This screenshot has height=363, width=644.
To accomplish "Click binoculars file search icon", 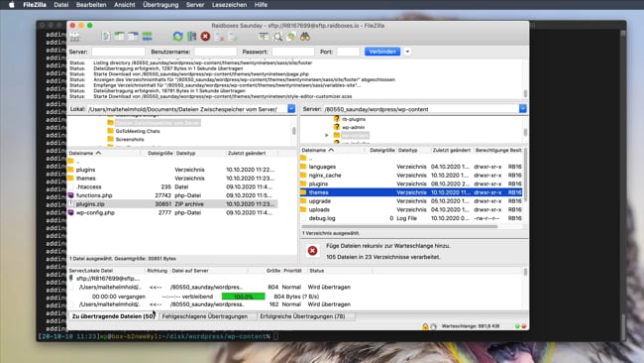I will [x=305, y=37].
